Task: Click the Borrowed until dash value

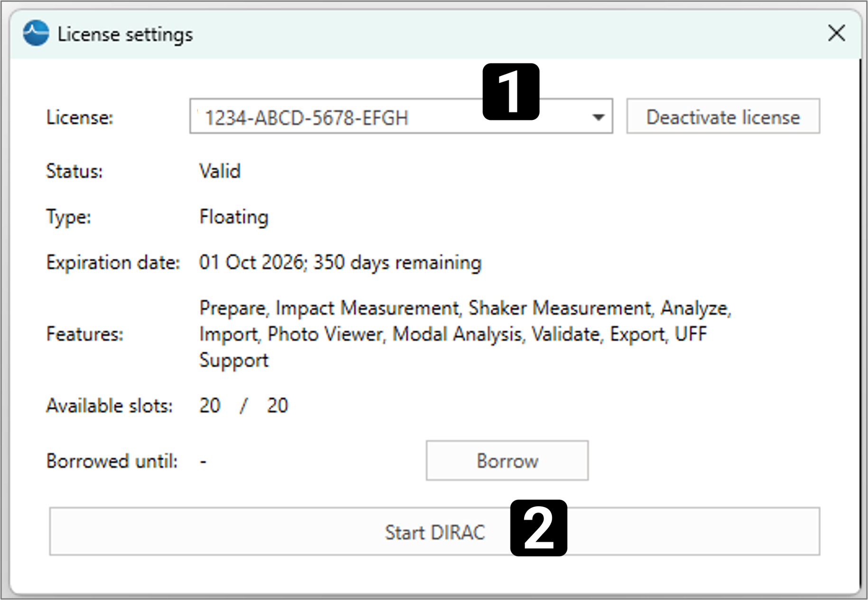Action: coord(203,461)
